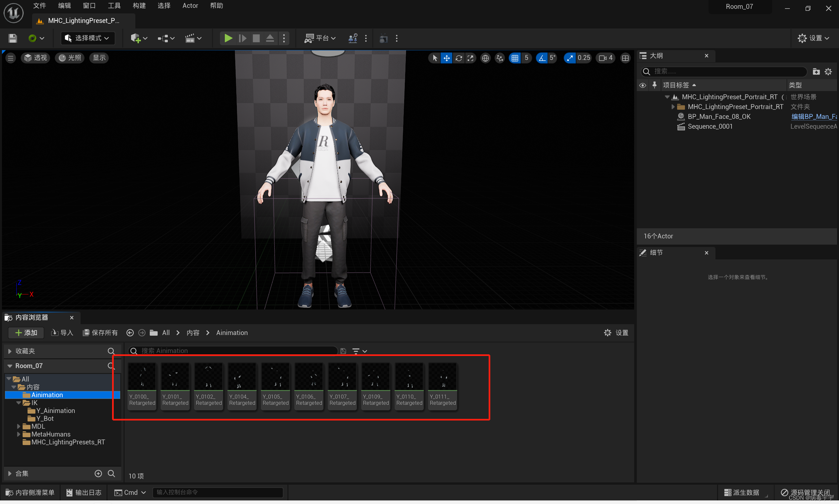Select the rotate transform tool
Viewport: 839px width, 504px height.
click(459, 58)
